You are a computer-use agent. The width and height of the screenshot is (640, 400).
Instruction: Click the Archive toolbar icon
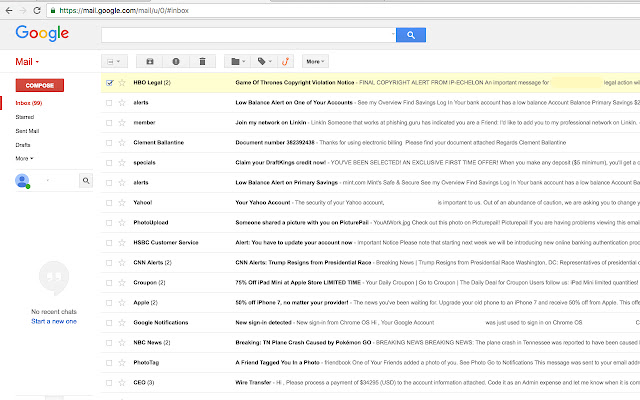point(150,62)
